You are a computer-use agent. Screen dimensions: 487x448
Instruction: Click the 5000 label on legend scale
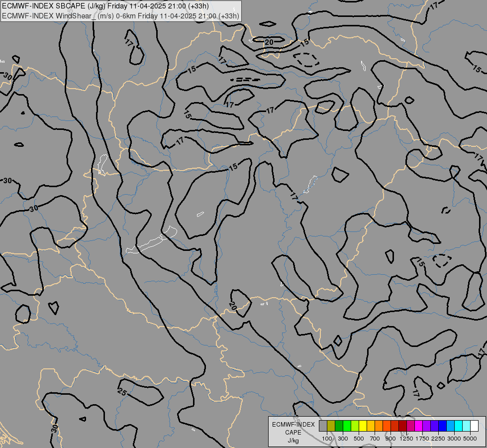[470, 439]
